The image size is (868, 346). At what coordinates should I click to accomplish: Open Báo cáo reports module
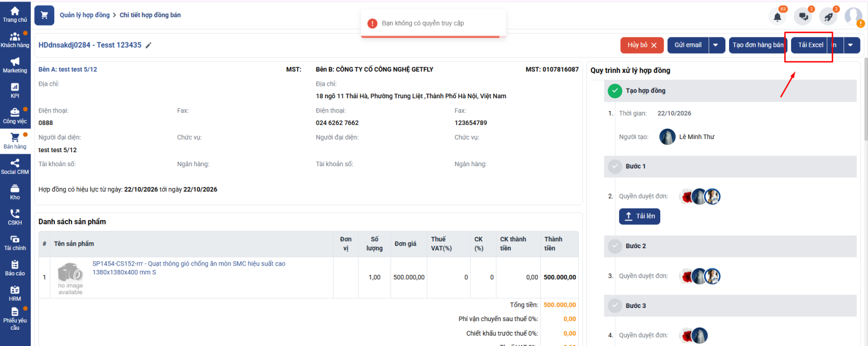coord(15,268)
